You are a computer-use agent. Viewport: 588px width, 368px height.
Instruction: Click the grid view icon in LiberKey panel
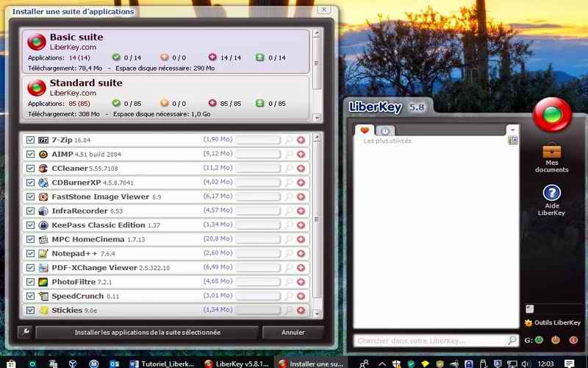click(x=512, y=141)
